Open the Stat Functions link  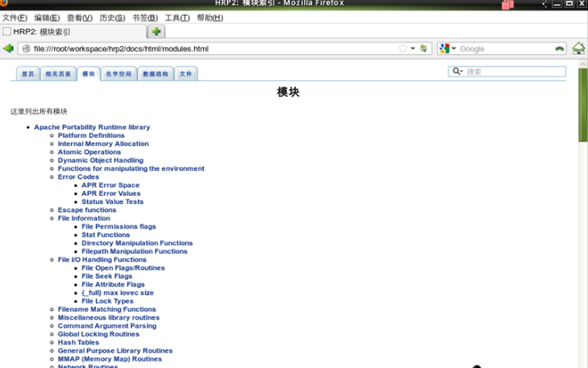106,234
